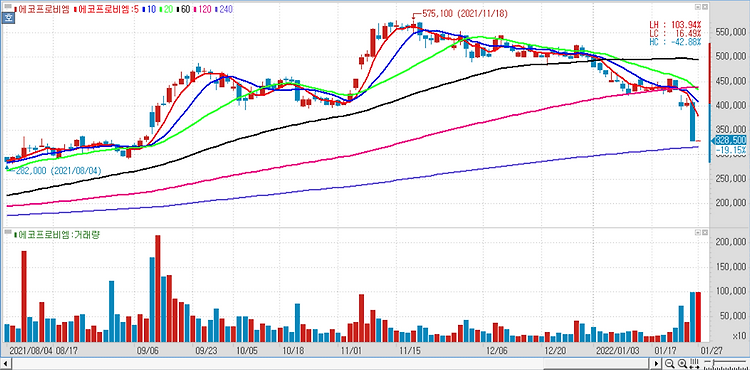Select the 10-day moving average legend

149,9
